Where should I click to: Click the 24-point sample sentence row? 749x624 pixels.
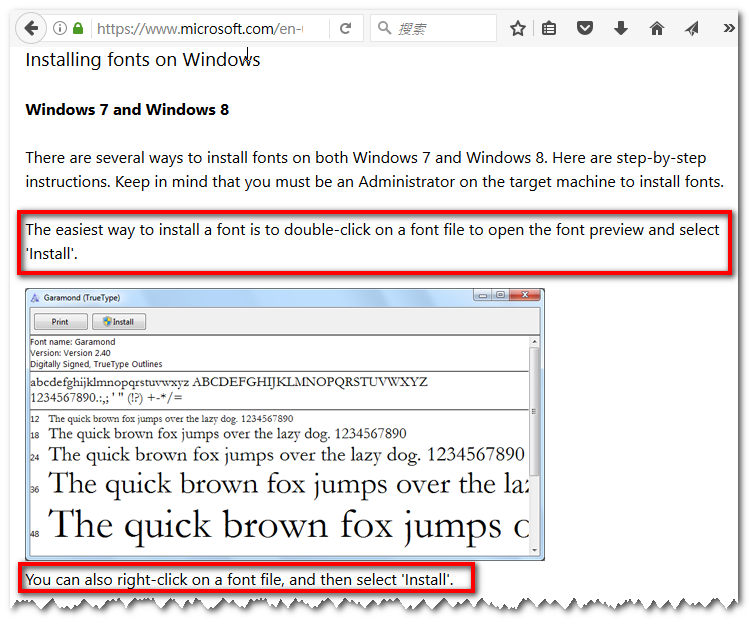[286, 454]
